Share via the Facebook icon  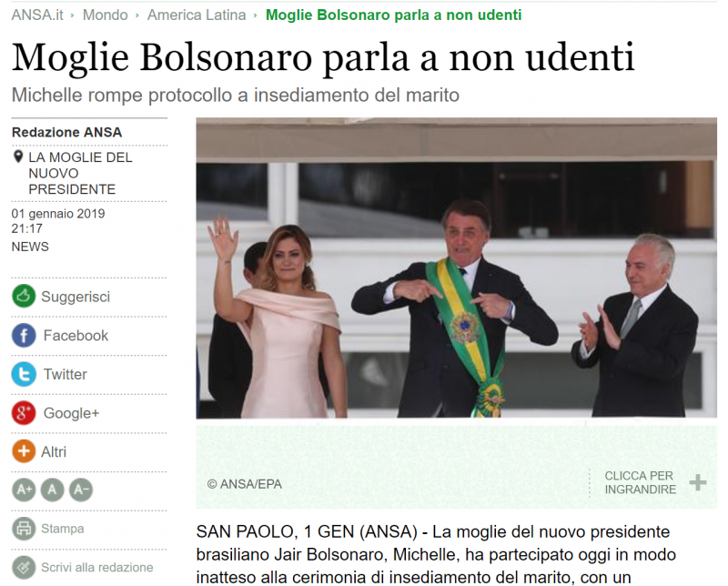pos(24,335)
